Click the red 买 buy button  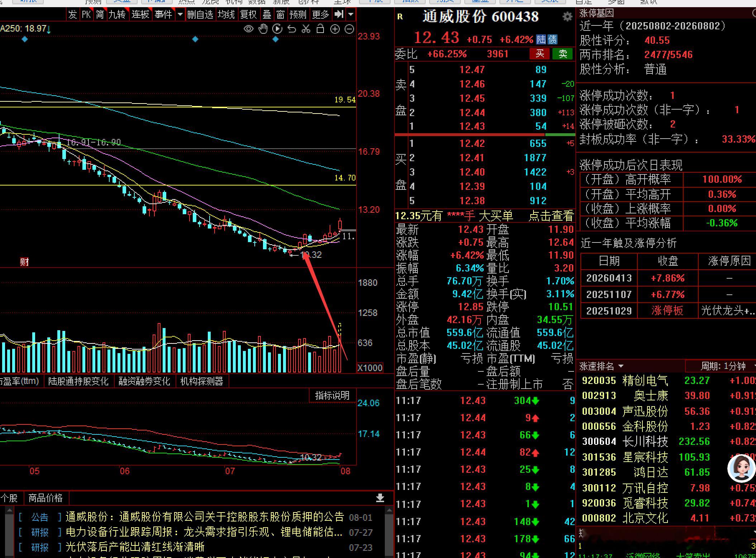tap(540, 54)
